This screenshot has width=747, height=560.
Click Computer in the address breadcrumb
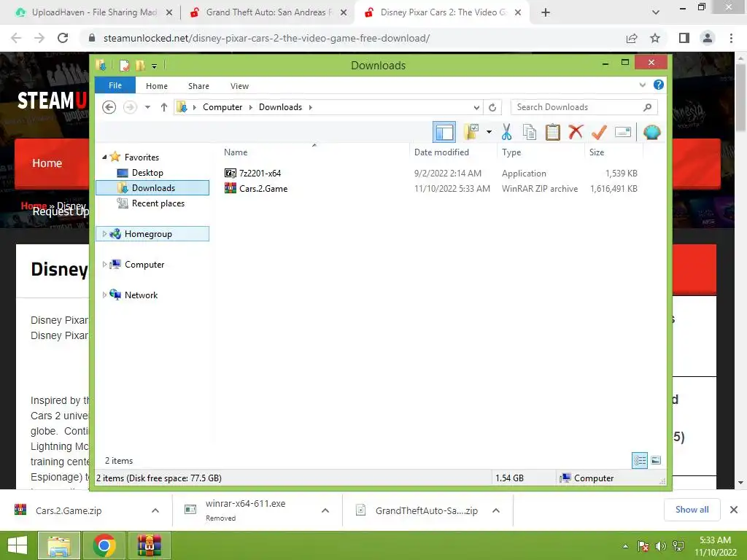tap(222, 107)
